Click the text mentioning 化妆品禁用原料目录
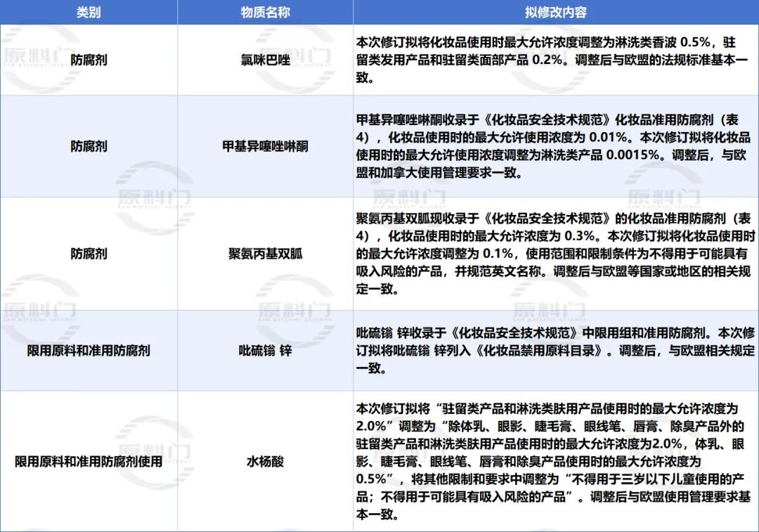This screenshot has width=759, height=532. [x=555, y=351]
